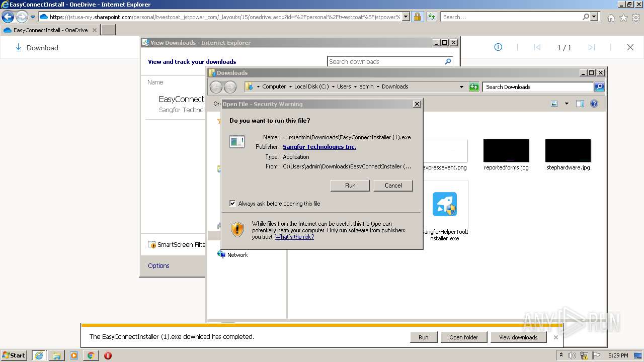Open the address bar history dropdown in Downloads
The image size is (644, 362).
click(461, 86)
